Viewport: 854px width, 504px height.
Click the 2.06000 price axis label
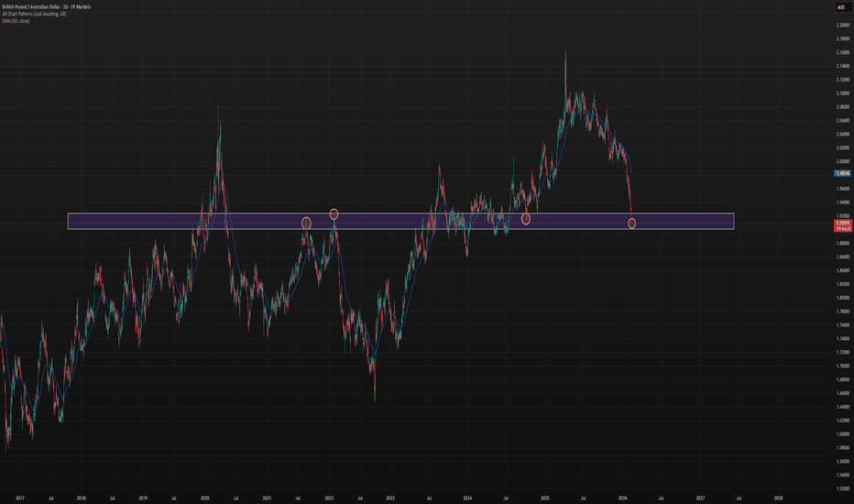coord(843,120)
